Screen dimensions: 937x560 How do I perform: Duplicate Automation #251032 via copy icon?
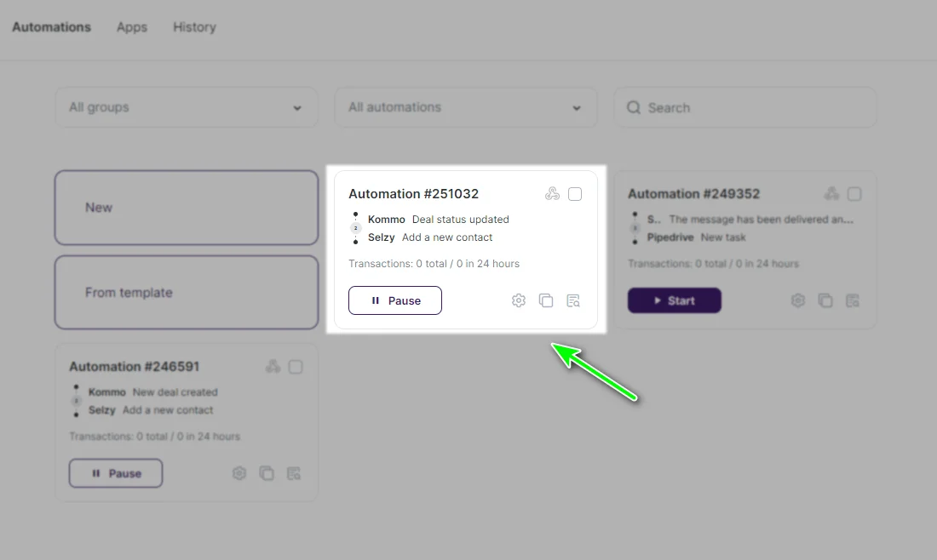(546, 300)
